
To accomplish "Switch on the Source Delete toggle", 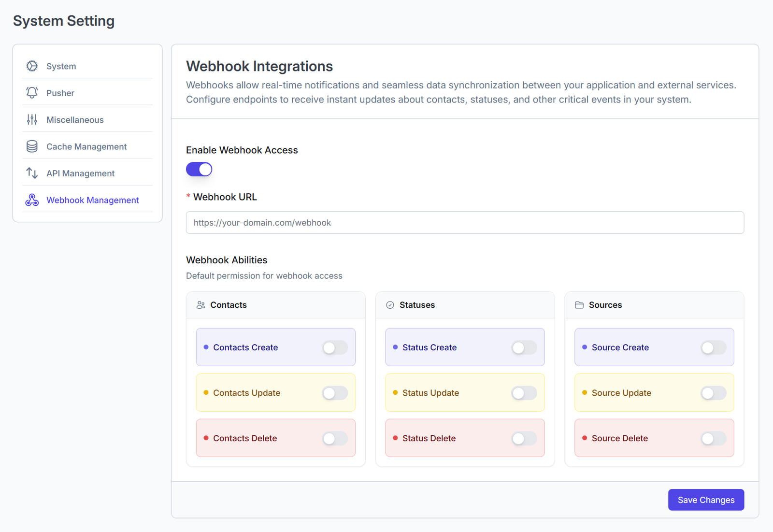I will tap(714, 438).
